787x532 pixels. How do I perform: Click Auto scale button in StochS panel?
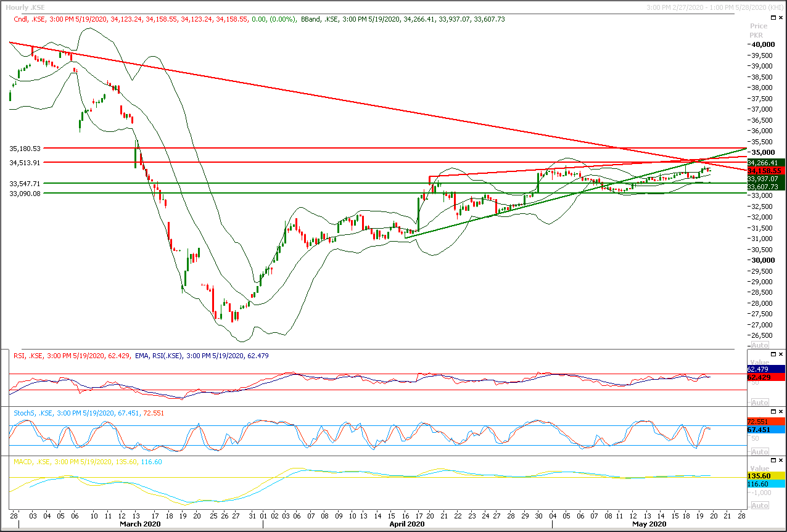[760, 452]
